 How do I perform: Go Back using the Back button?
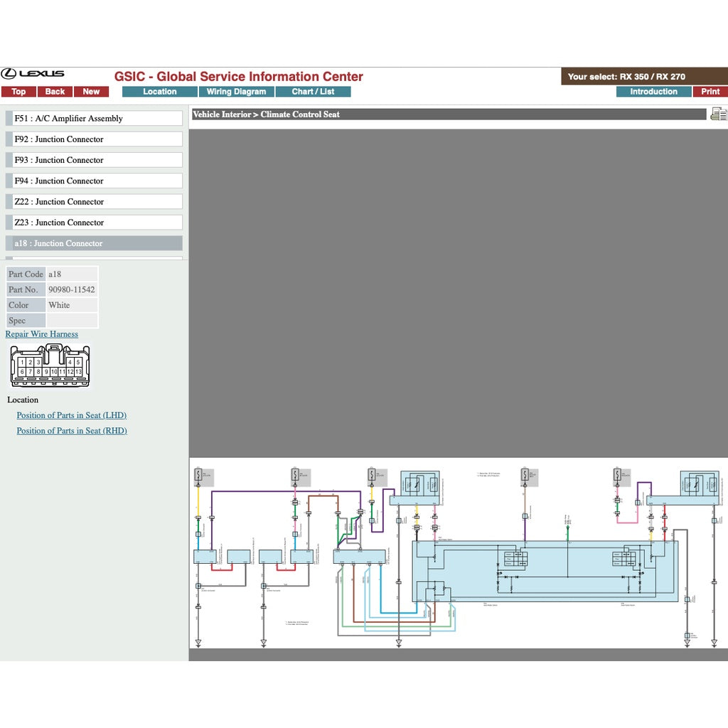[x=55, y=92]
